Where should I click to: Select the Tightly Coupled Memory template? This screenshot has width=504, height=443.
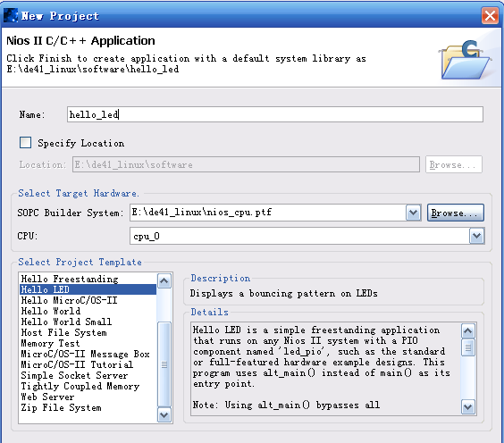coord(88,386)
